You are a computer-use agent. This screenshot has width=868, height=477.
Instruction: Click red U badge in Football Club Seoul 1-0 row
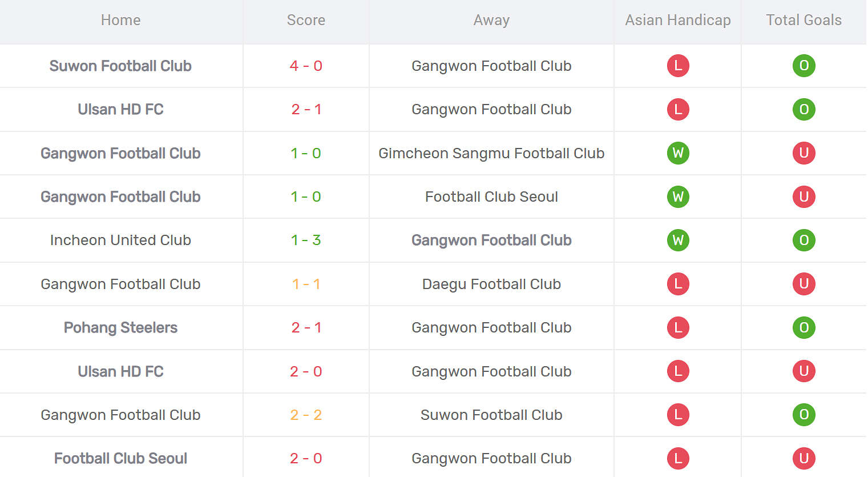(x=804, y=197)
